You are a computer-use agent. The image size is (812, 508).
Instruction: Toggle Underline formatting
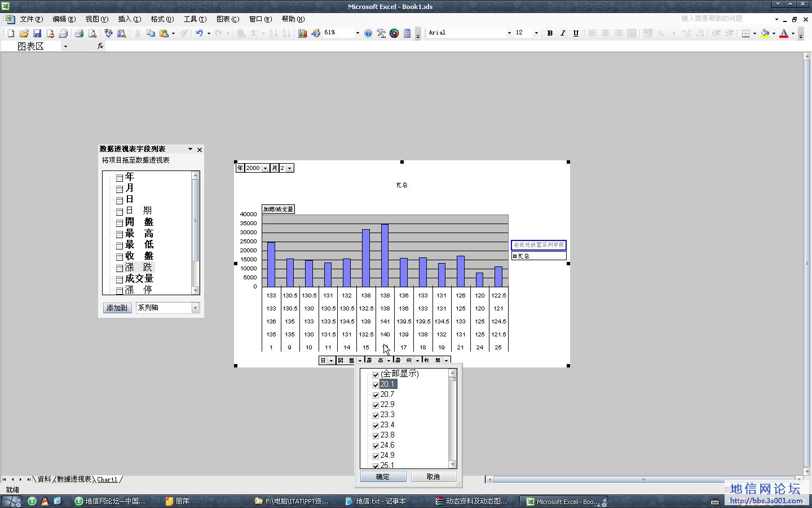576,33
